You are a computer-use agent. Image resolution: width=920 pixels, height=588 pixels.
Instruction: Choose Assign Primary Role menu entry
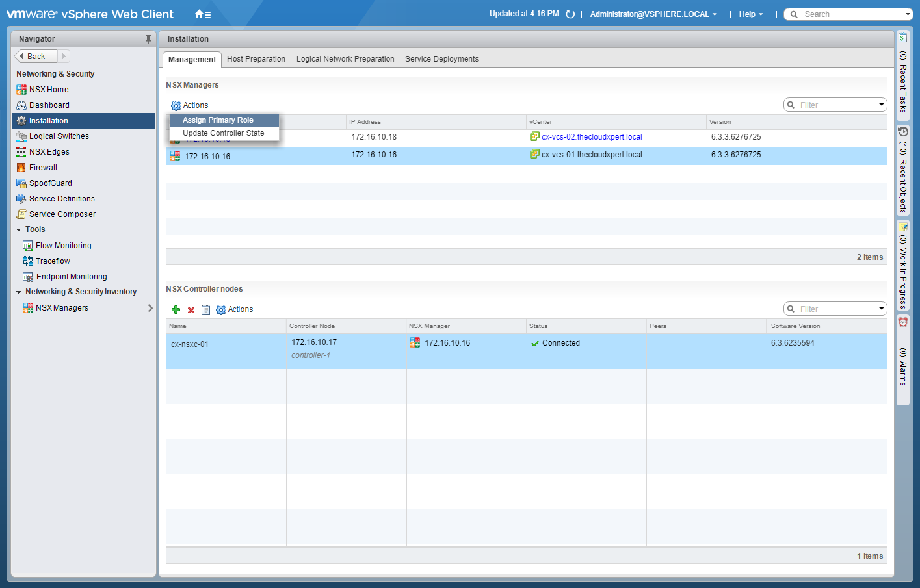tap(218, 120)
